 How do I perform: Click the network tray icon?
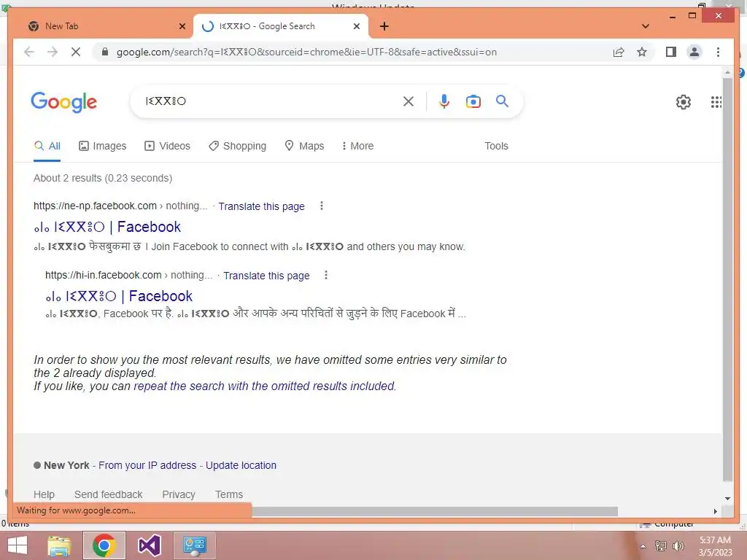click(x=661, y=546)
